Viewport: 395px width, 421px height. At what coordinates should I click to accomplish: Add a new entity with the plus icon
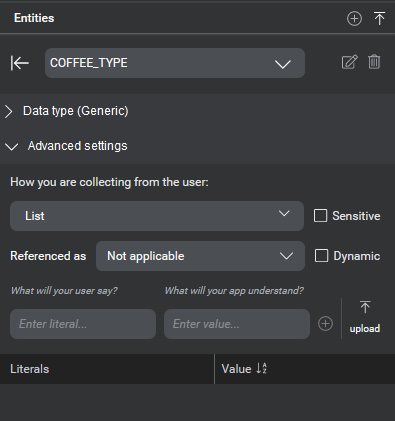point(354,19)
